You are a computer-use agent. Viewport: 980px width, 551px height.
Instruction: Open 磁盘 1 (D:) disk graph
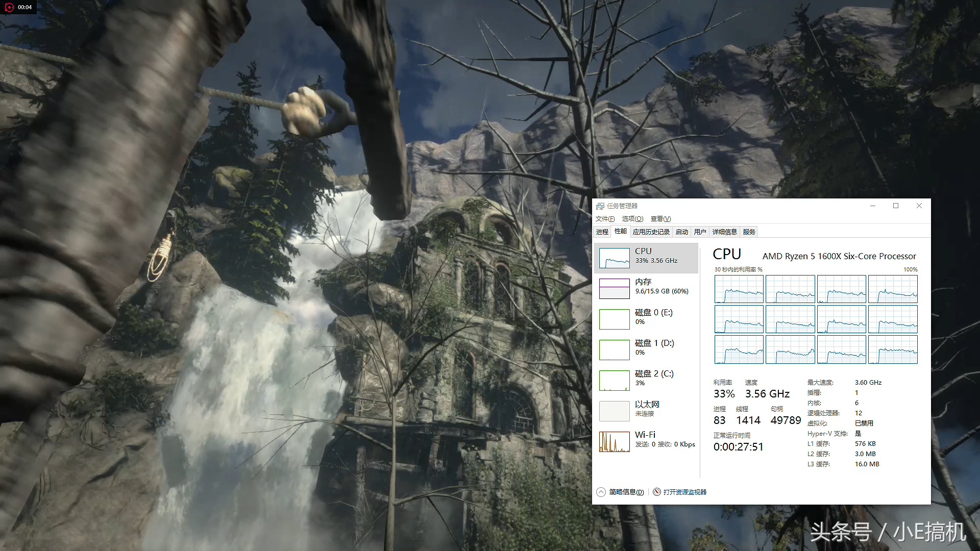tap(614, 350)
